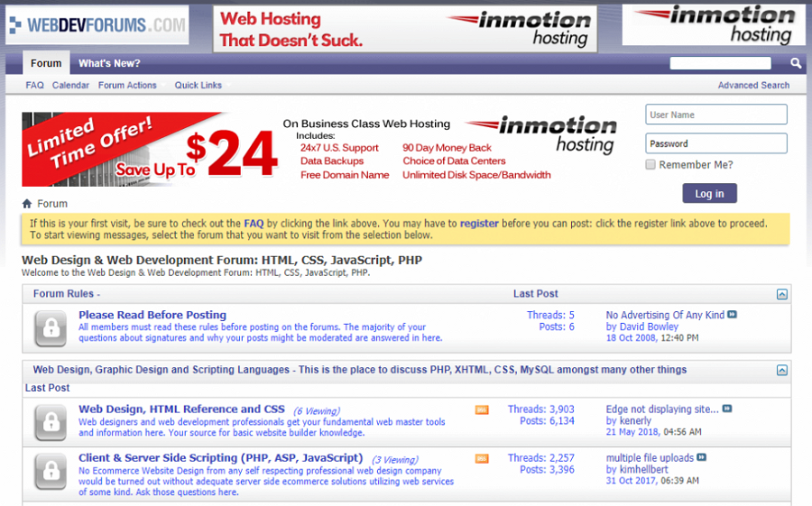Click the search magnifier icon
The height and width of the screenshot is (506, 812).
tap(796, 63)
